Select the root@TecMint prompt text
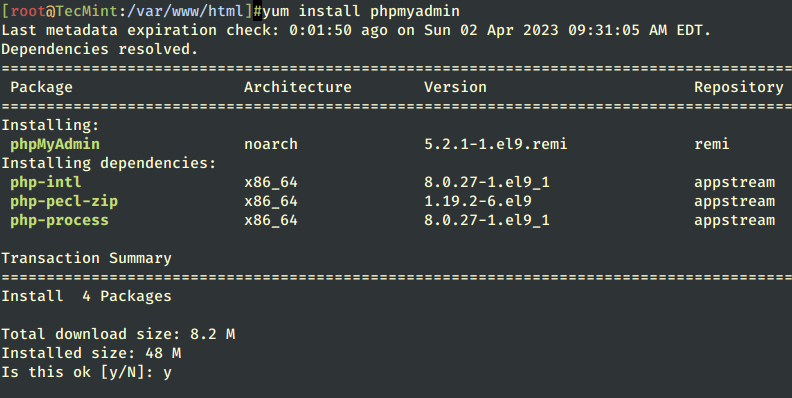Image resolution: width=792 pixels, height=398 pixels. click(x=64, y=11)
